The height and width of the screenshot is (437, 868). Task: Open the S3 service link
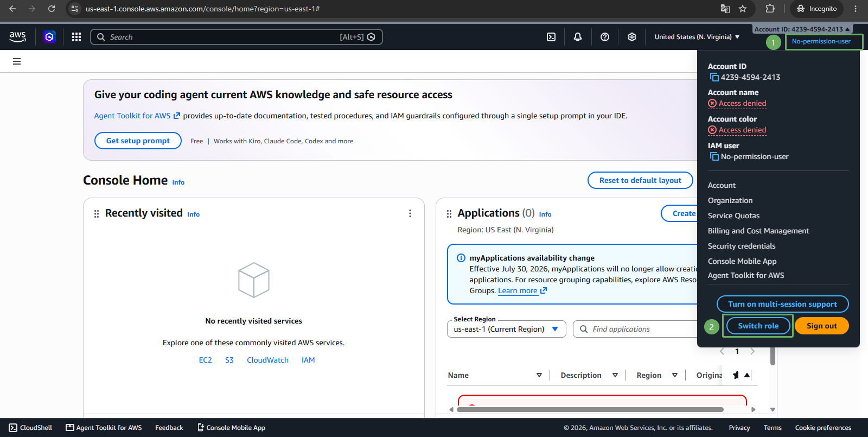229,360
